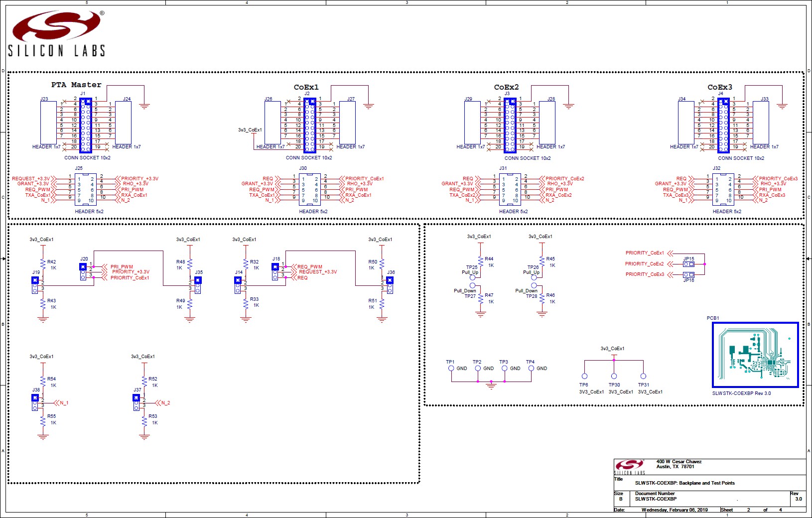This screenshot has height=518, width=812.
Task: Select test point TP31 circle
Action: (x=643, y=376)
